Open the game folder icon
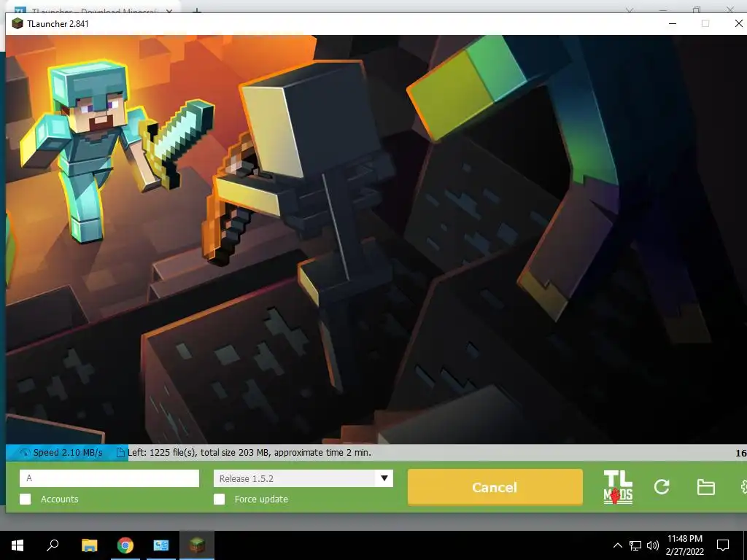This screenshot has height=560, width=747. click(x=705, y=487)
